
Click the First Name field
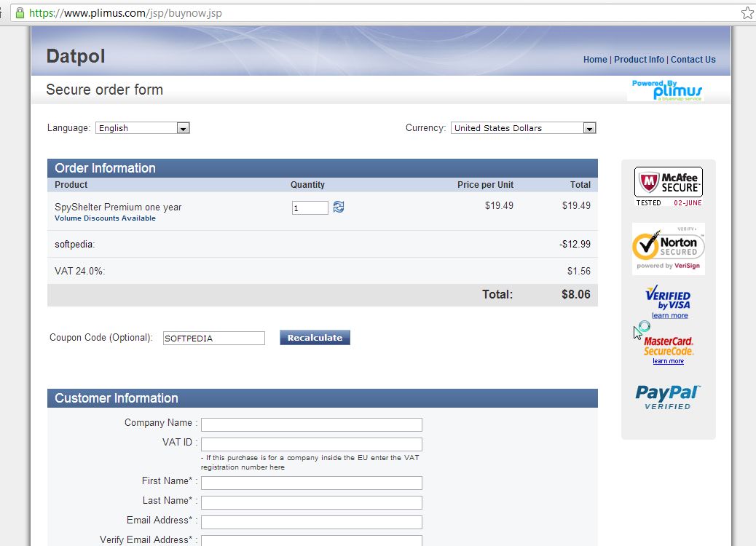click(312, 483)
